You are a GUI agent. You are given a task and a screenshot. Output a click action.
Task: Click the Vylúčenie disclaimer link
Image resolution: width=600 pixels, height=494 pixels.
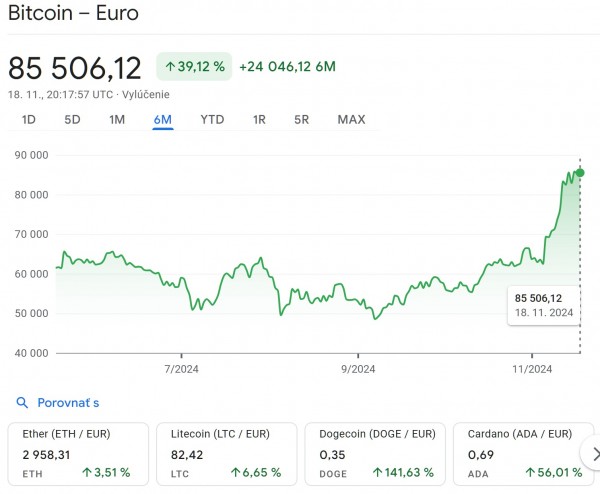(x=145, y=95)
